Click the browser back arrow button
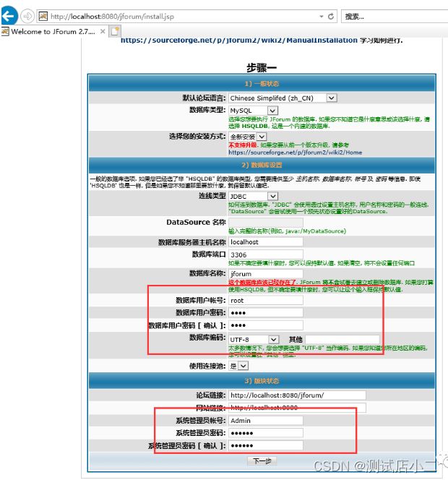The image size is (448, 480). coord(9,16)
